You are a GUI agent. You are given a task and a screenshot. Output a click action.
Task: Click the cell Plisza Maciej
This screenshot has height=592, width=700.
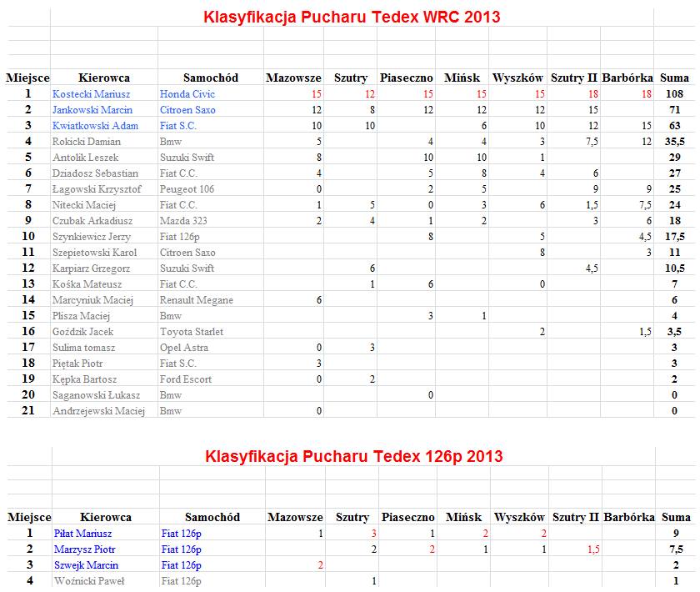tap(81, 316)
